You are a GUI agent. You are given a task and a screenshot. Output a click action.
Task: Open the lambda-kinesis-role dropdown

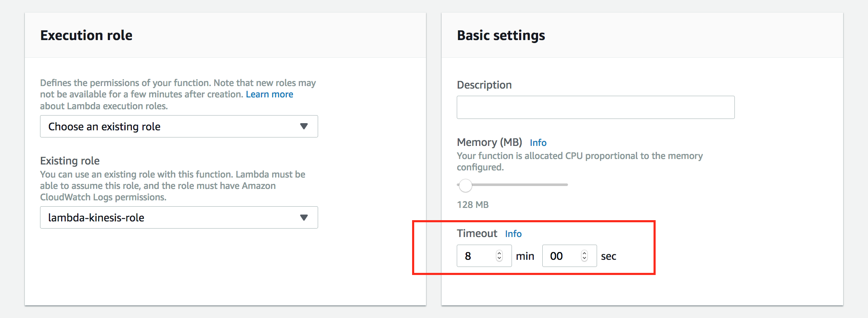pos(179,218)
